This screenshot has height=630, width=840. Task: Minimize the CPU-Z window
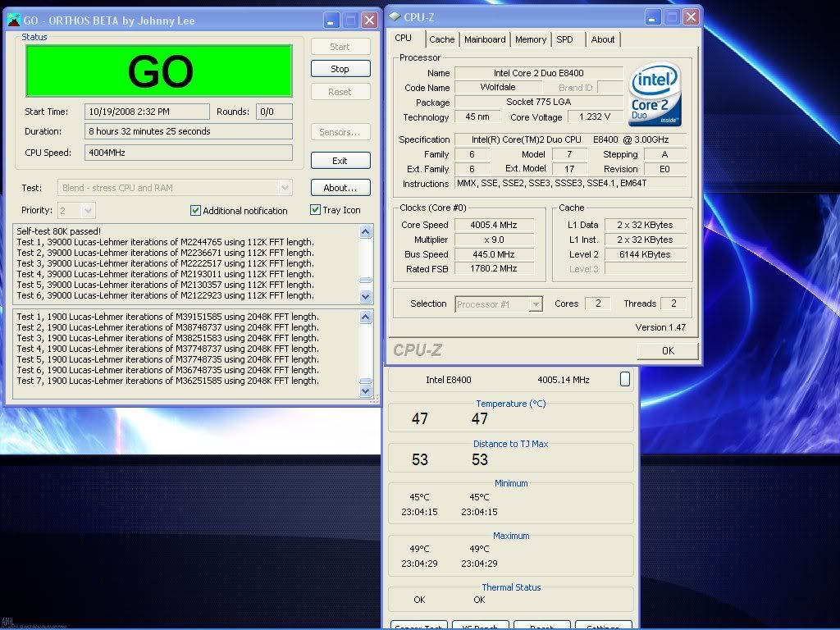click(x=652, y=17)
